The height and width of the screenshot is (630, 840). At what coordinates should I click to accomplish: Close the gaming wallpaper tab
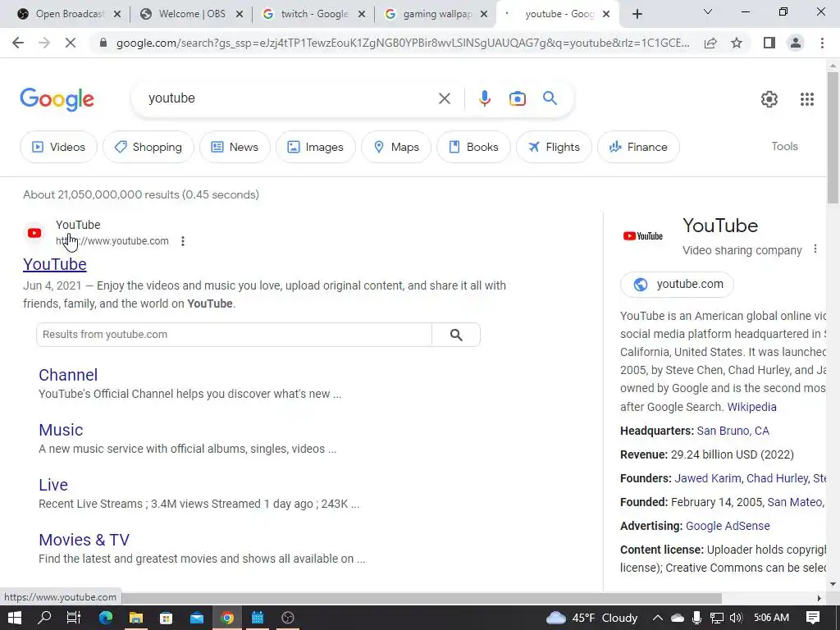tap(484, 14)
